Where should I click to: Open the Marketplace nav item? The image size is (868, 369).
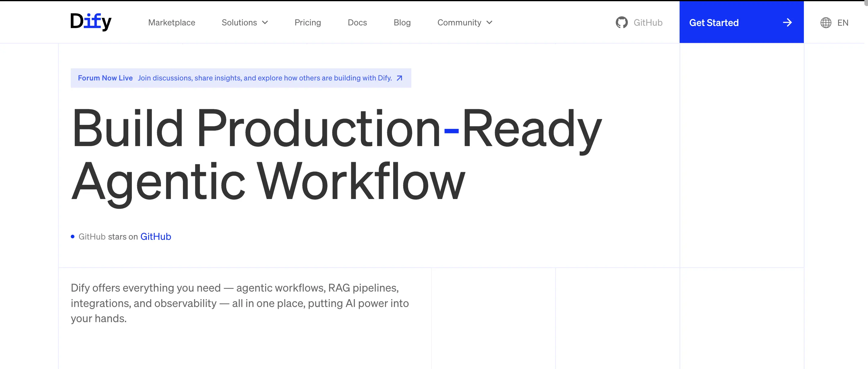pos(171,23)
